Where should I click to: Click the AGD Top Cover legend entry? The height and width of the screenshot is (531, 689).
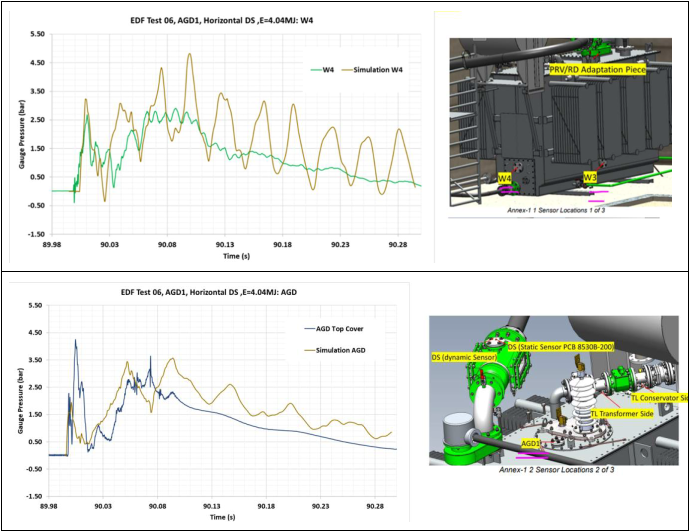(x=334, y=329)
